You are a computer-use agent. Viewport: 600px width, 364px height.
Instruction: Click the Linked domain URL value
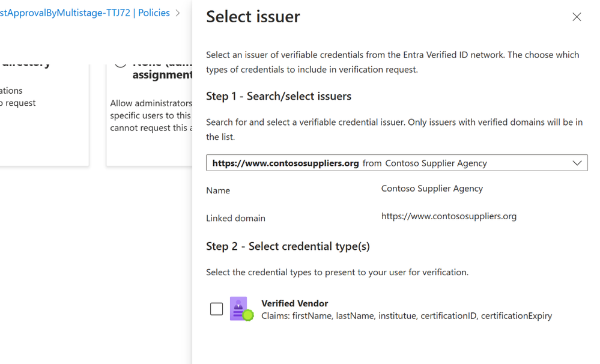(449, 216)
